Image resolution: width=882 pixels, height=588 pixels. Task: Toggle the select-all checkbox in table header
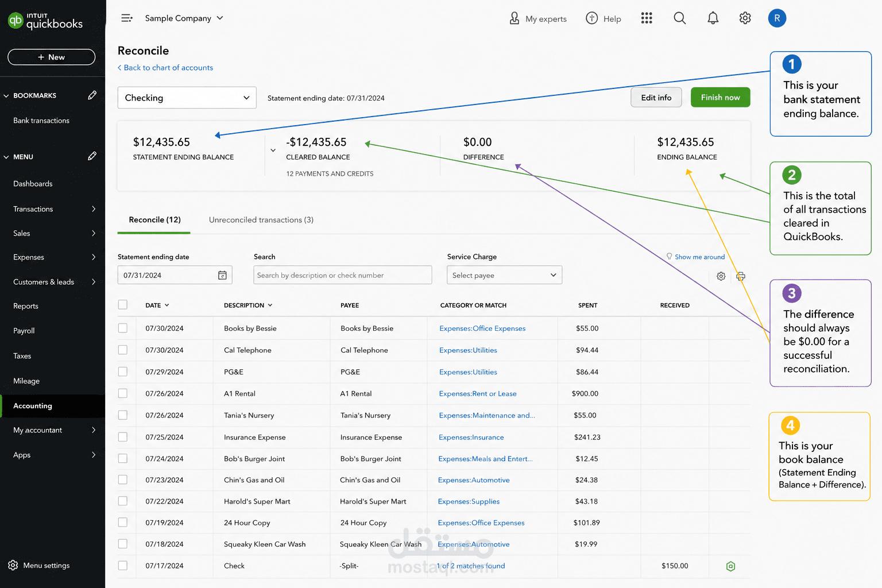click(x=123, y=305)
